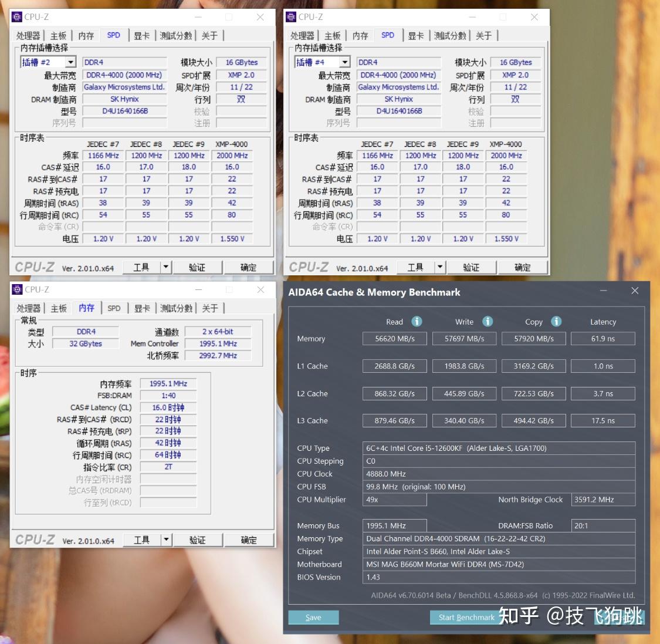Click CPU-Z app icon in slot #2 window
This screenshot has height=644, width=660.
17,17
